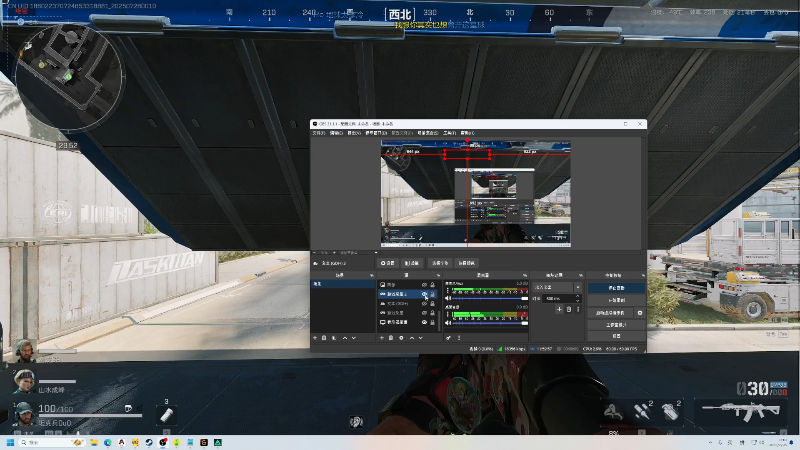Open the audio mixer footer three-dot menu

pos(459,338)
